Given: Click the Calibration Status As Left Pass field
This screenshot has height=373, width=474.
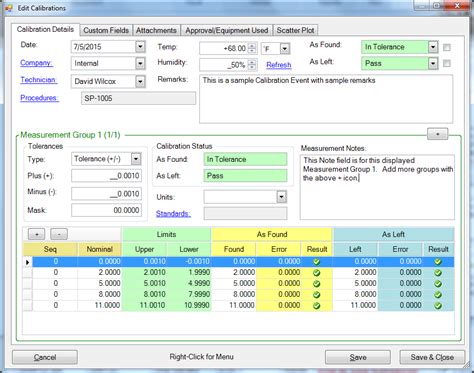Looking at the screenshot, I should (245, 176).
